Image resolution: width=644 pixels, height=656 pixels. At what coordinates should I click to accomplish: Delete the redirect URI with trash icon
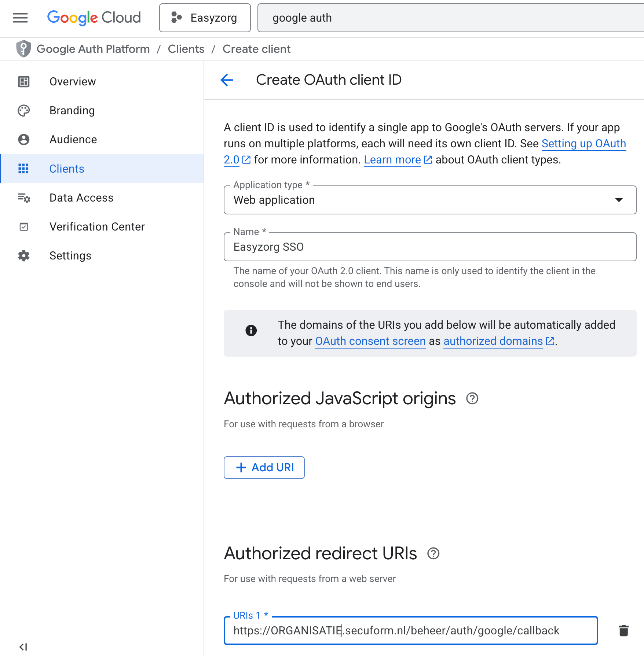623,631
